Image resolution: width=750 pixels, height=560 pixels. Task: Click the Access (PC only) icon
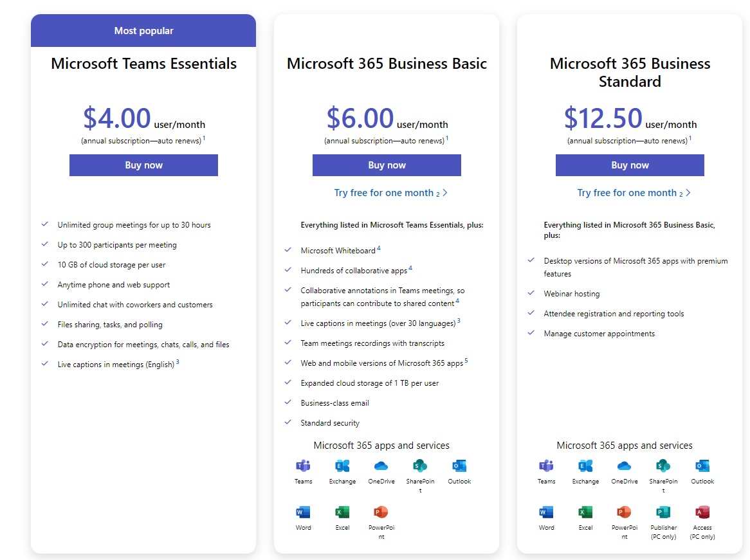coord(702,512)
